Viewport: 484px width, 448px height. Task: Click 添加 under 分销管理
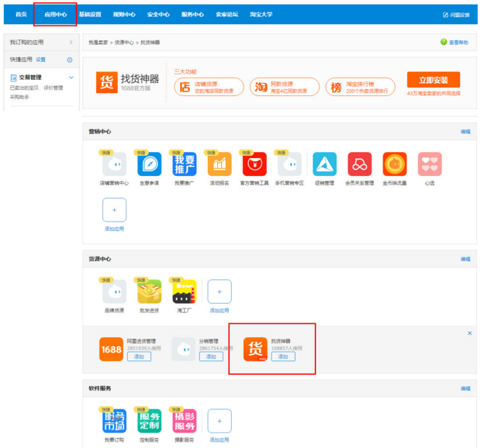(x=211, y=357)
